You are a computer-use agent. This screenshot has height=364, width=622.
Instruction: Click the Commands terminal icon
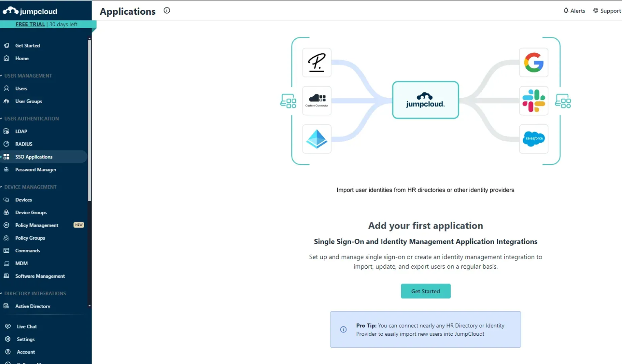[7, 250]
